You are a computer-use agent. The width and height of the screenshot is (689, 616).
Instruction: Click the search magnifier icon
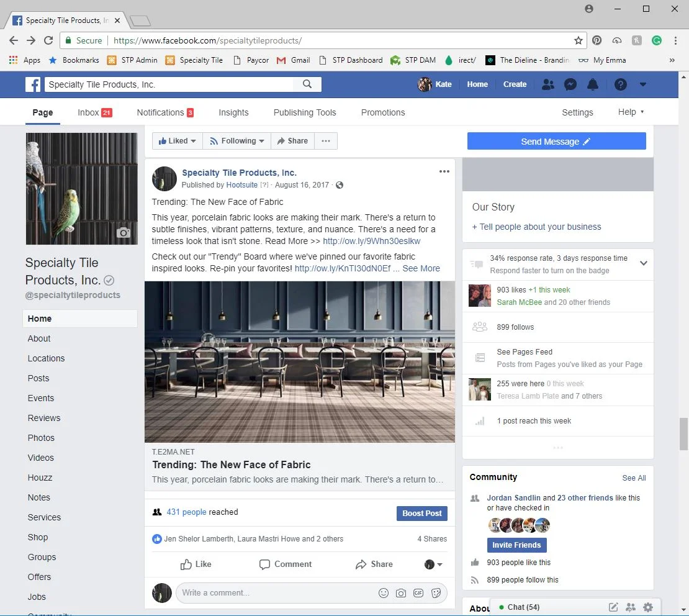click(x=307, y=84)
